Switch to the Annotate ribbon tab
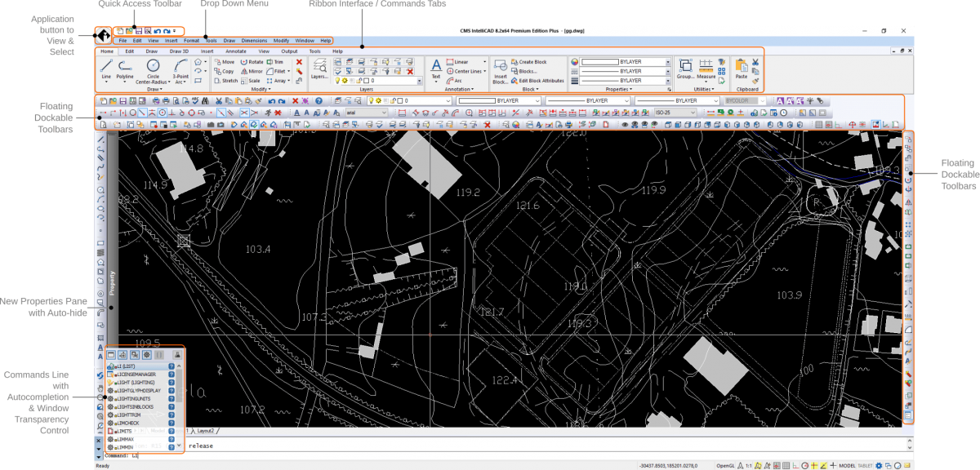This screenshot has width=980, height=470. (x=236, y=51)
